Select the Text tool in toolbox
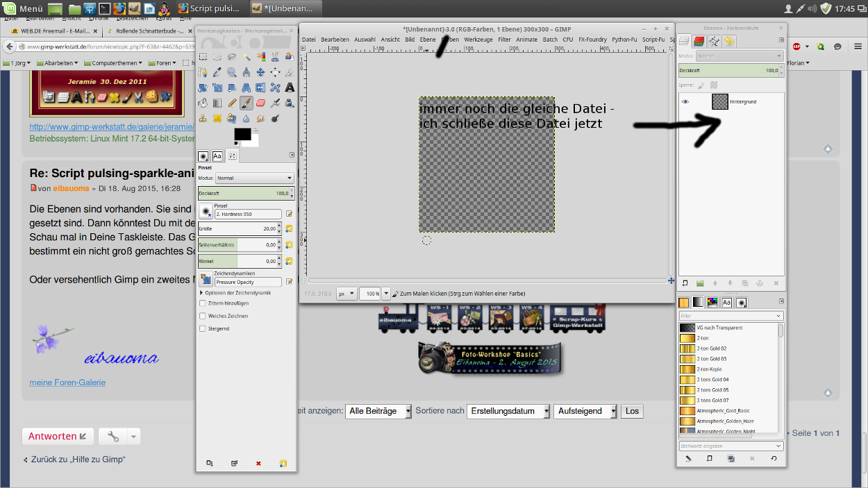868x488 pixels. pyautogui.click(x=290, y=87)
